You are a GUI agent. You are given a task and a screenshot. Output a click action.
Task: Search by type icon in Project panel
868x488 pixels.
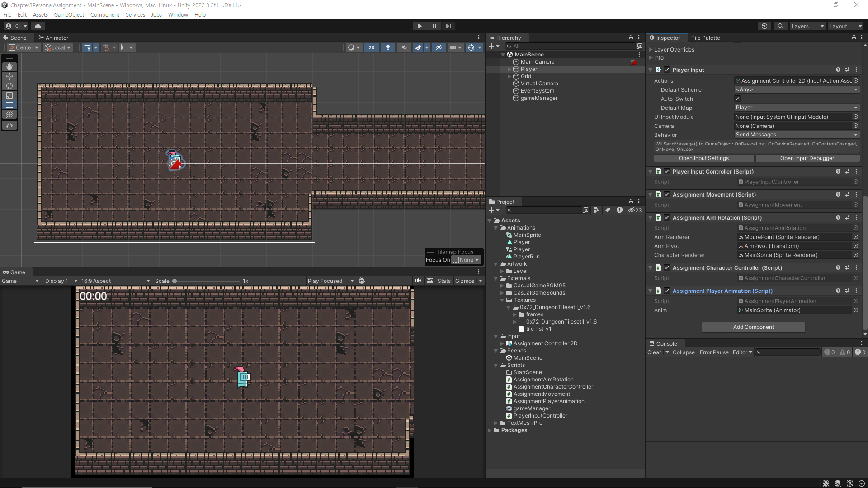pos(596,210)
